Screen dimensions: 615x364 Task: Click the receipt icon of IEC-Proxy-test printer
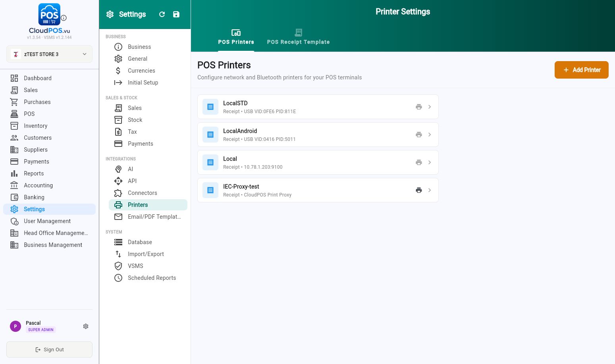[x=210, y=190]
